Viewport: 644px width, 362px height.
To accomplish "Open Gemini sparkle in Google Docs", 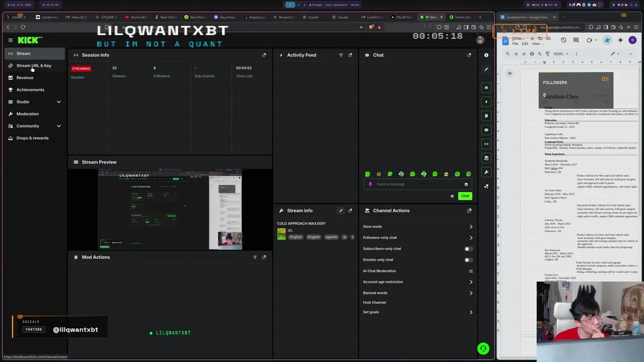I will [620, 40].
